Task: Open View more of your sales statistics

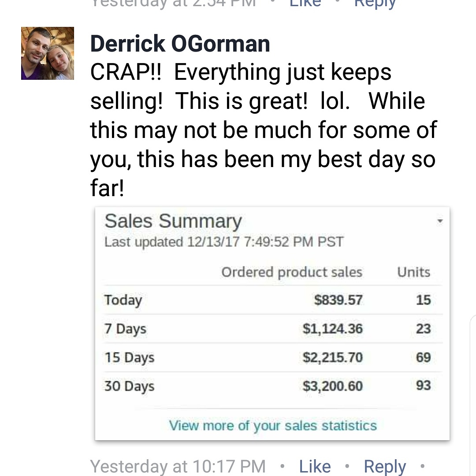Action: (x=273, y=425)
